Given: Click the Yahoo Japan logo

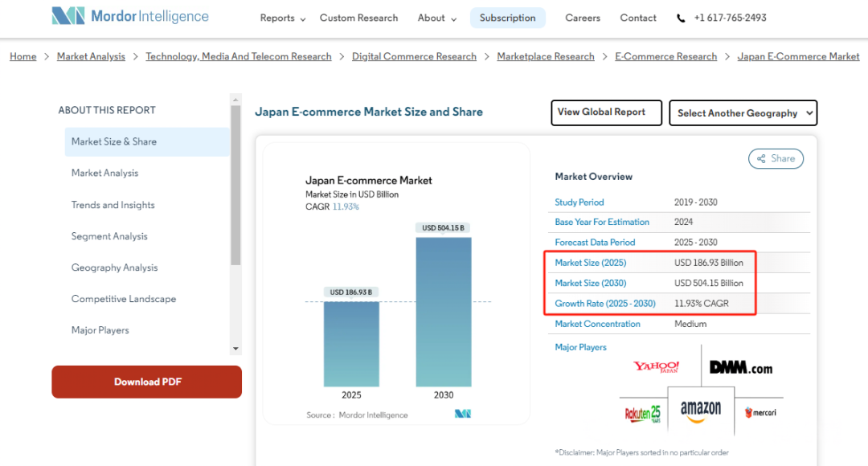Looking at the screenshot, I should click(x=656, y=367).
